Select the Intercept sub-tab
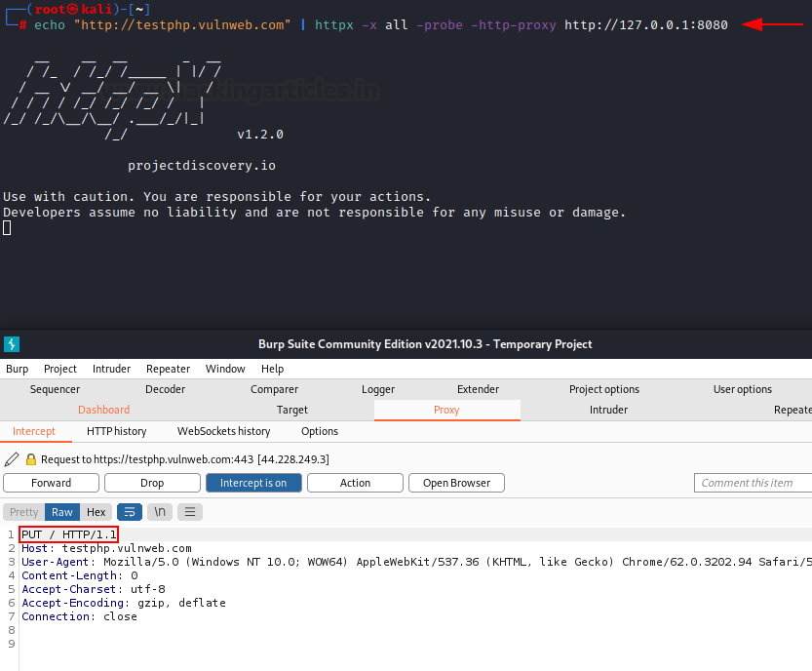 (34, 431)
